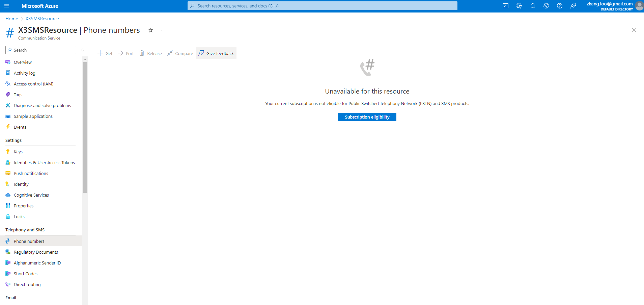Screen dimensions: 644x305
Task: Open the account avatar menu
Action: pyautogui.click(x=639, y=6)
